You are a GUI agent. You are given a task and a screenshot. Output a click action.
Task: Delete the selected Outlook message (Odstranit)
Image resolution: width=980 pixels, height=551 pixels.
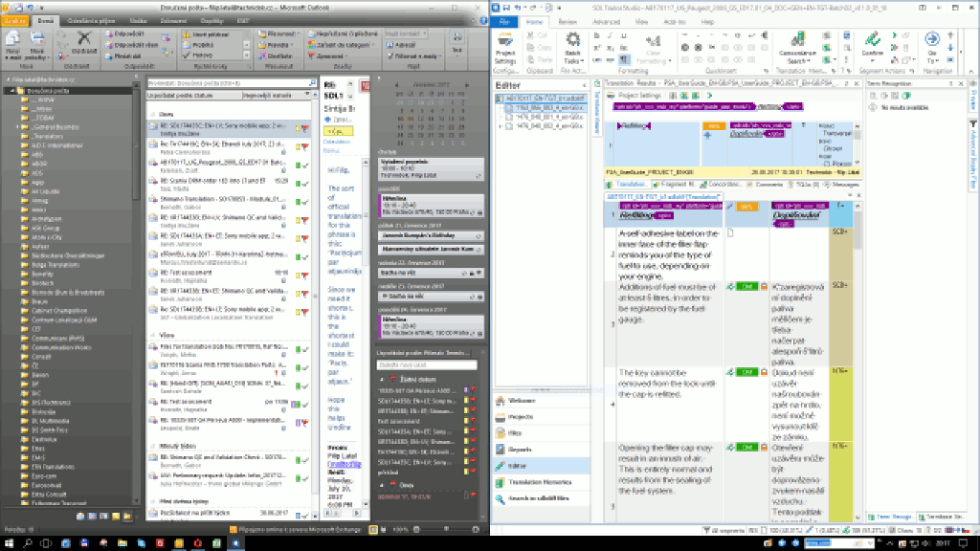[84, 42]
